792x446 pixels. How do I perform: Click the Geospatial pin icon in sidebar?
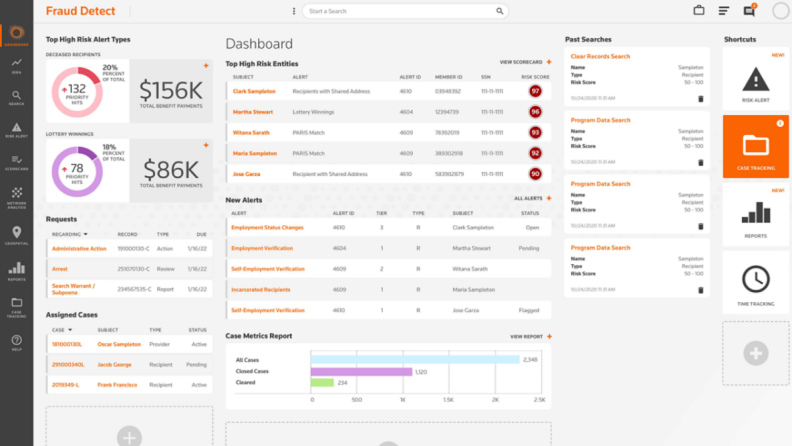[x=16, y=237]
